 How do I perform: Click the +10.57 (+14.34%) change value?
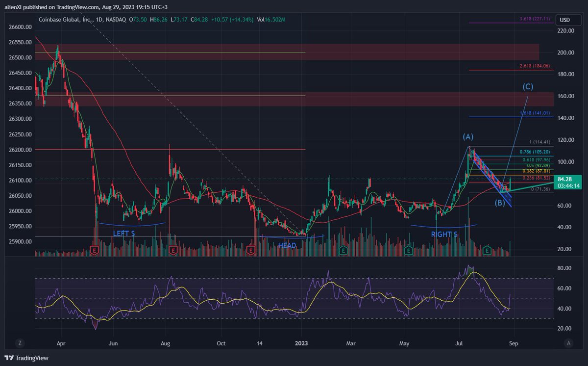[232, 20]
